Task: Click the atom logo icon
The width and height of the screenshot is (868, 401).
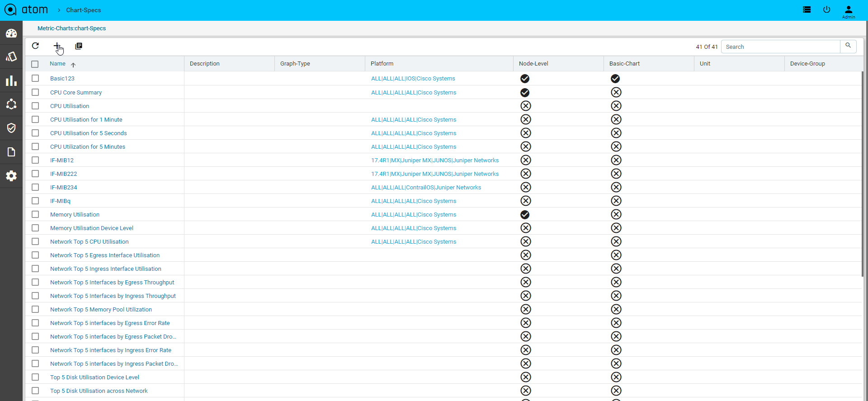Action: click(x=10, y=9)
